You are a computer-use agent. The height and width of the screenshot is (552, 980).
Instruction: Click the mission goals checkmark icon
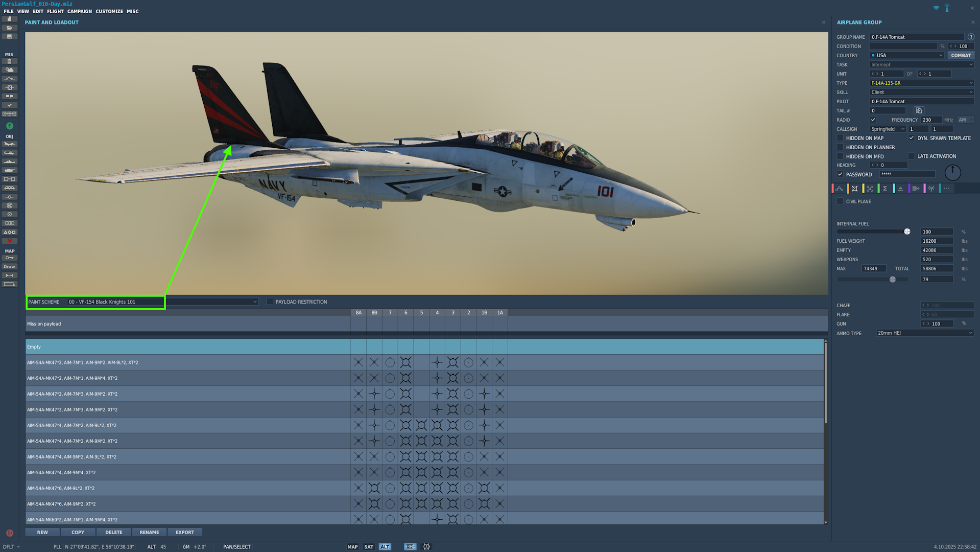[x=9, y=105]
